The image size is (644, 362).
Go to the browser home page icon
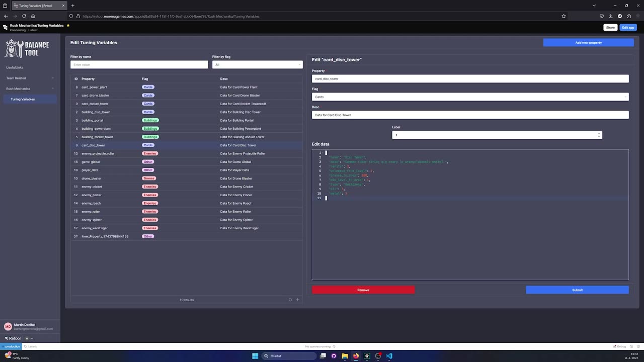33,16
